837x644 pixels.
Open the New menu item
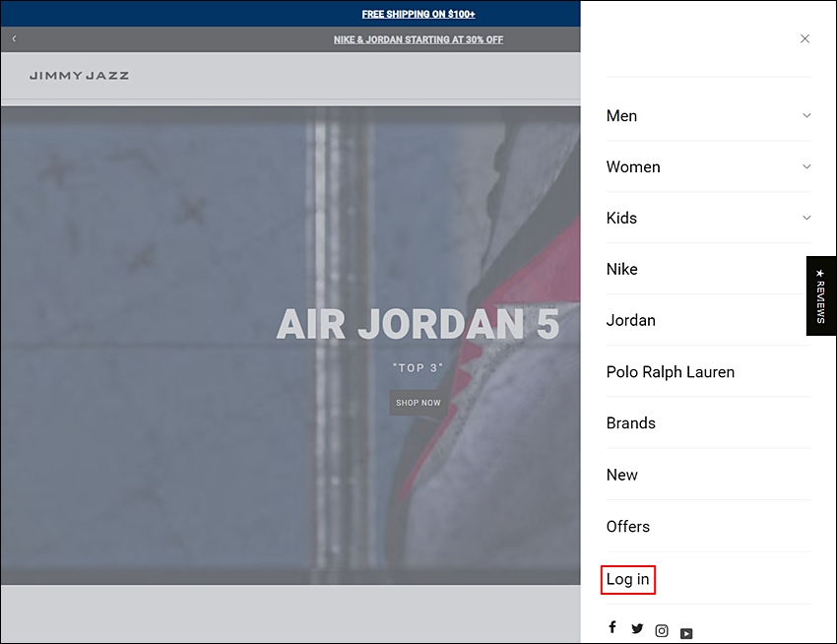coord(622,475)
